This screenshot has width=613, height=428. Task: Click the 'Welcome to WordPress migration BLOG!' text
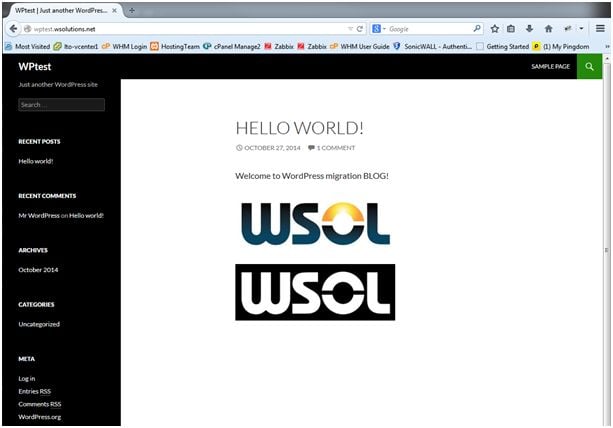coord(312,176)
